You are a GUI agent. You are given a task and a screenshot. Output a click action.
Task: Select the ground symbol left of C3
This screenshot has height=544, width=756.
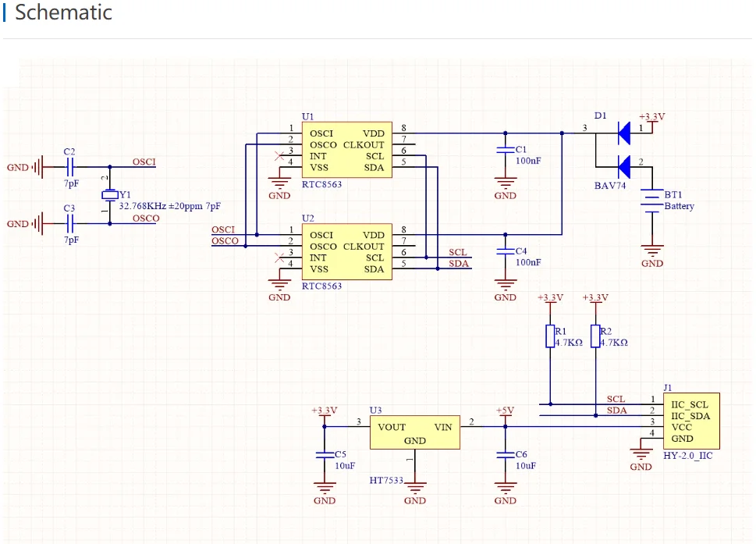pyautogui.click(x=38, y=224)
